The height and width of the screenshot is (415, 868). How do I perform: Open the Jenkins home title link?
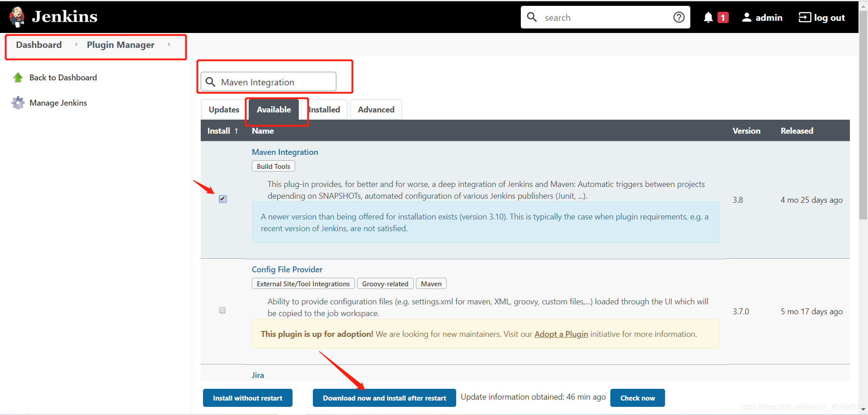click(65, 17)
